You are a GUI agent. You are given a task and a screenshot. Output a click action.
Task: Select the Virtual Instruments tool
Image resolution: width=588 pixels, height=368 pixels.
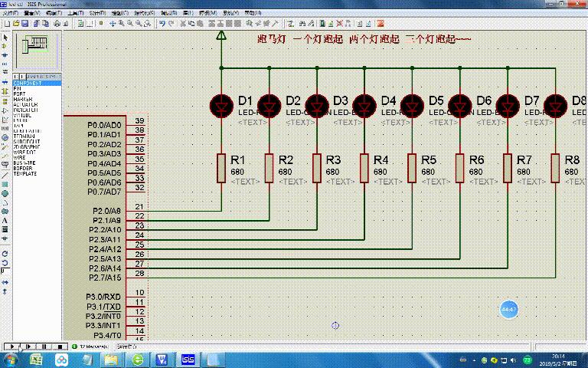click(5, 165)
